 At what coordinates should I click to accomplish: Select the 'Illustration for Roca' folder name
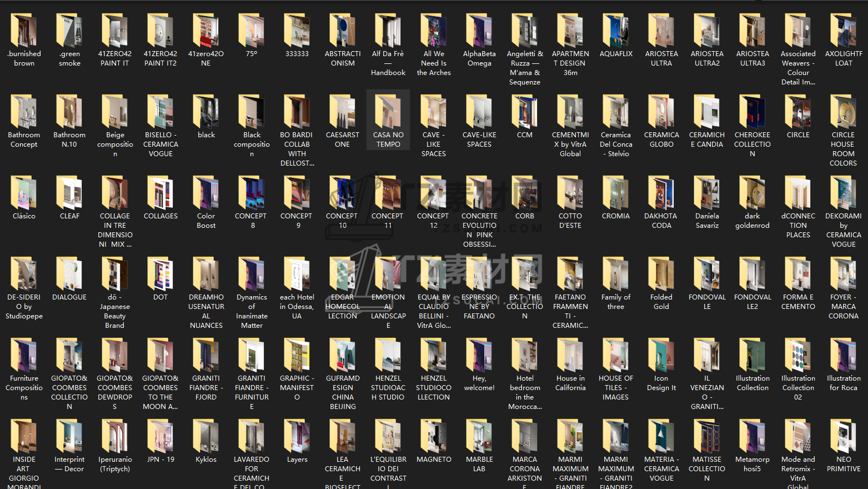pyautogui.click(x=844, y=383)
